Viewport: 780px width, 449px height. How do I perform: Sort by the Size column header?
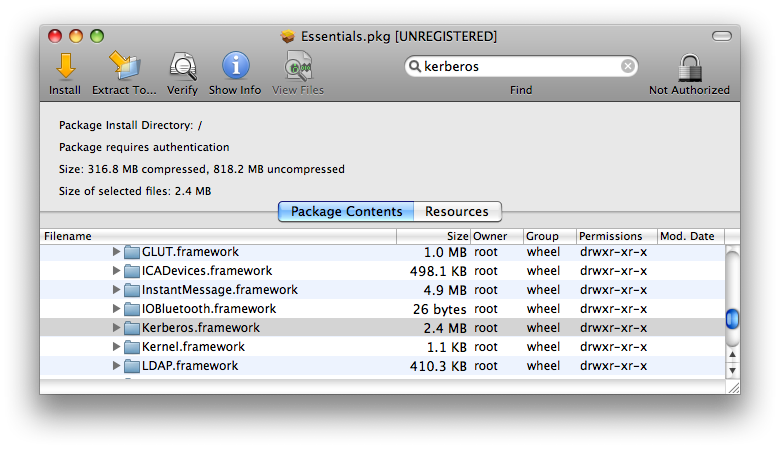[x=433, y=236]
